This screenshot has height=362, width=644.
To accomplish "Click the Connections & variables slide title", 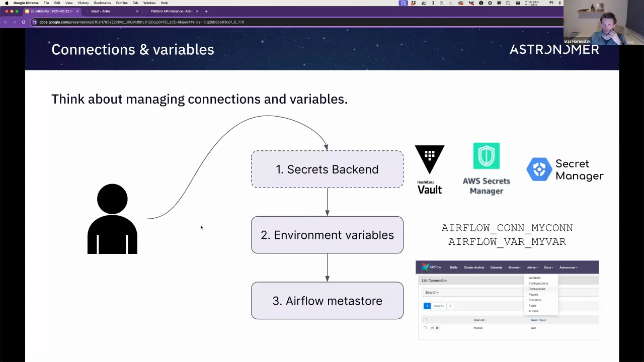I will 133,49.
